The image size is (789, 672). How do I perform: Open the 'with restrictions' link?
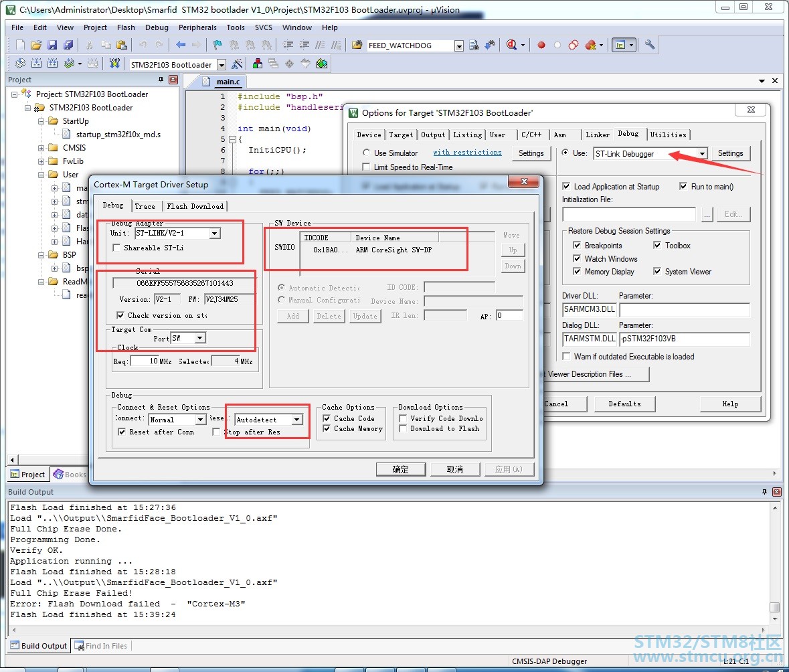(x=468, y=153)
